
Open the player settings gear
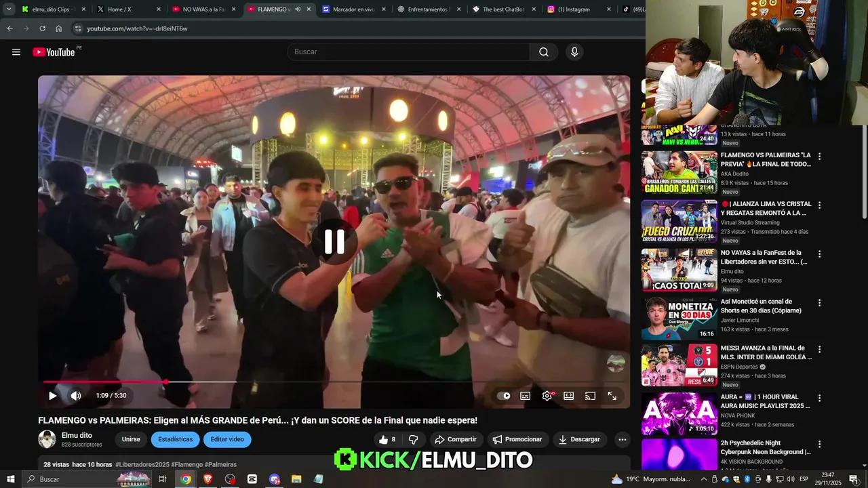click(x=547, y=396)
